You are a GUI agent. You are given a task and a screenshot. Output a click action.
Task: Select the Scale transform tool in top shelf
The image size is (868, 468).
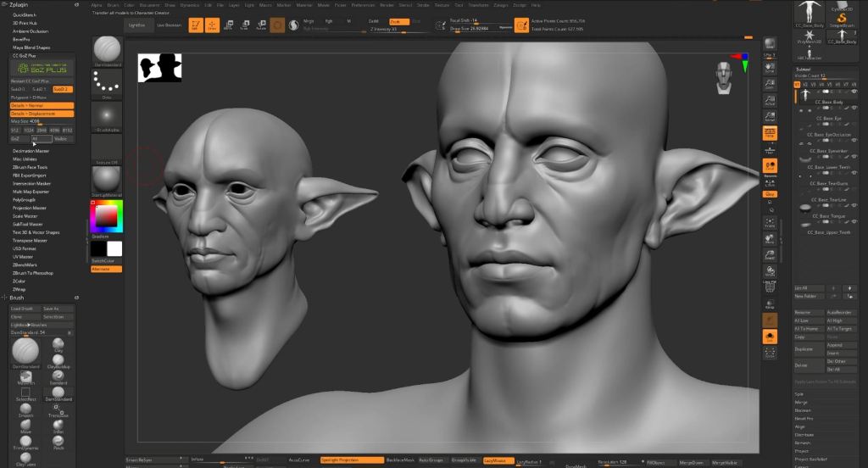(245, 25)
